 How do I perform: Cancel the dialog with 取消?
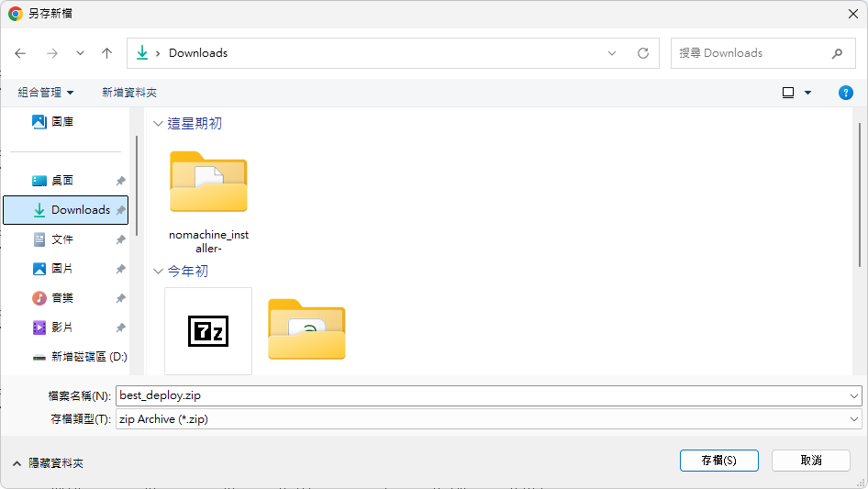pos(811,461)
